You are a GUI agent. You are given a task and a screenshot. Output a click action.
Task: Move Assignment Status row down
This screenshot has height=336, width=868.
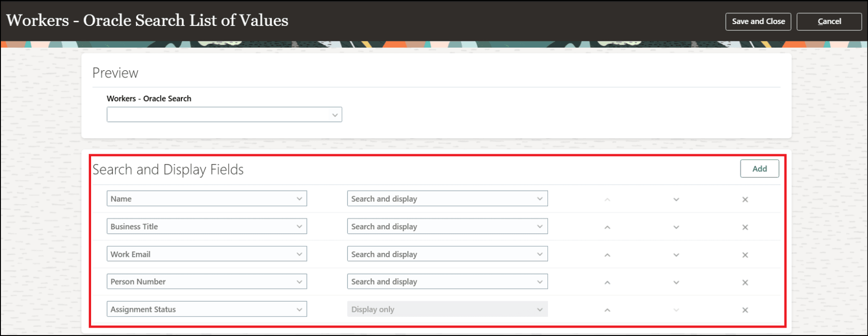pos(676,310)
